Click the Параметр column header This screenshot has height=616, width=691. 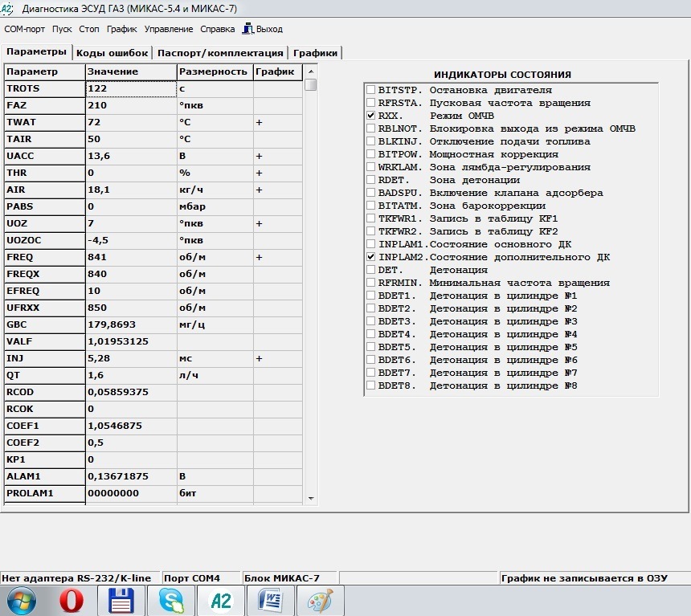[44, 71]
